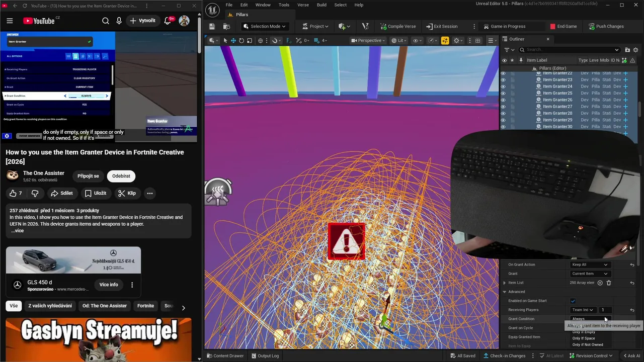Toggle visibility of Item Granter30
644x362 pixels.
503,127
